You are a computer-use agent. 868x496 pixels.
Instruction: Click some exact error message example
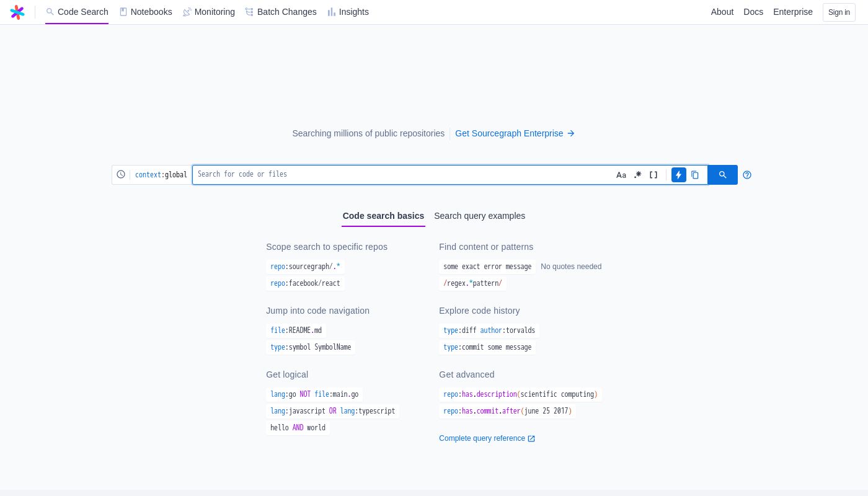tap(487, 267)
